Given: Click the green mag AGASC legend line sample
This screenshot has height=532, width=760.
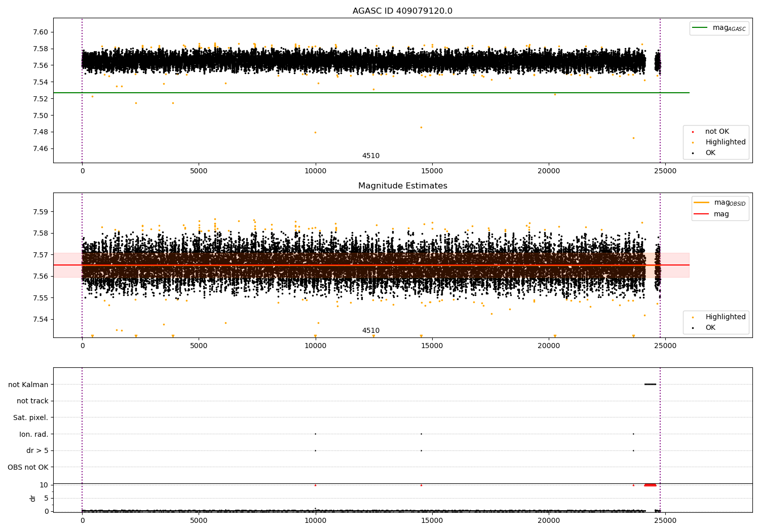Looking at the screenshot, I should (700, 27).
